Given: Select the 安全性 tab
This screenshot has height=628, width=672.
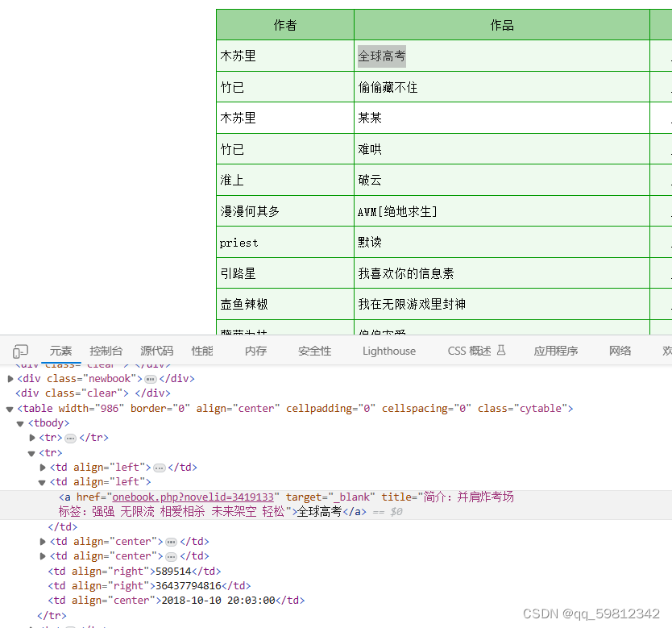Looking at the screenshot, I should point(314,351).
